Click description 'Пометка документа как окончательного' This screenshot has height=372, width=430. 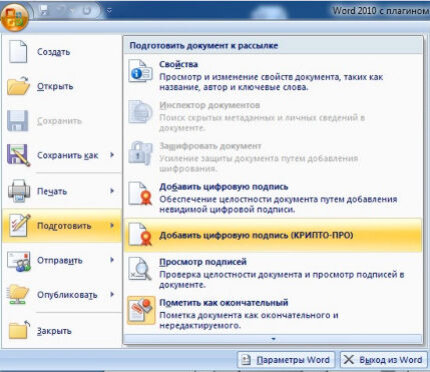point(249,320)
